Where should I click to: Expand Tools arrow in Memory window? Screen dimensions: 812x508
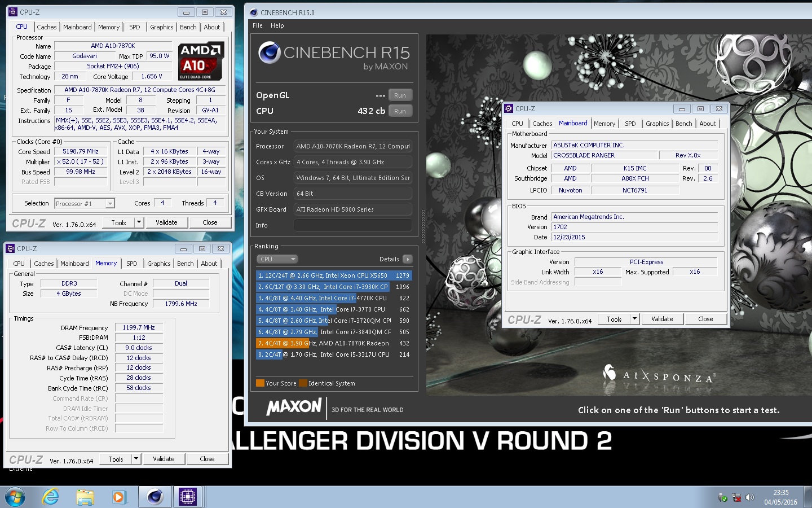coord(136,459)
